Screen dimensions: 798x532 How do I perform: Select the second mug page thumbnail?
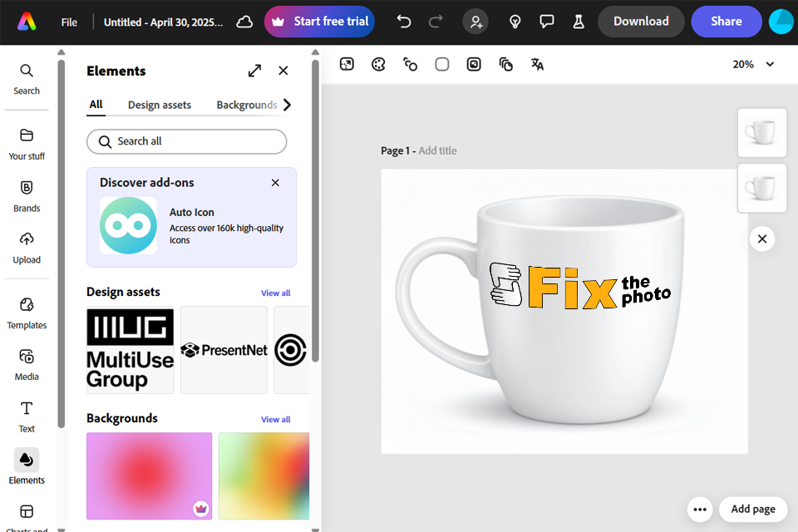pos(762,188)
